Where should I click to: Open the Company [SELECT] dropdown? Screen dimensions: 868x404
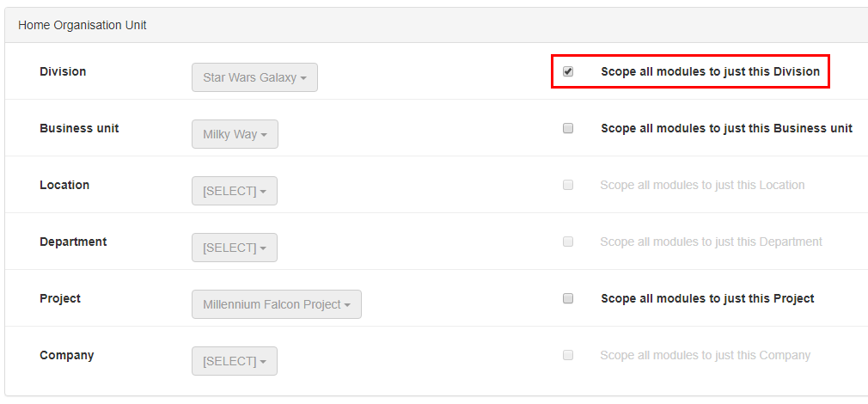[x=235, y=361]
